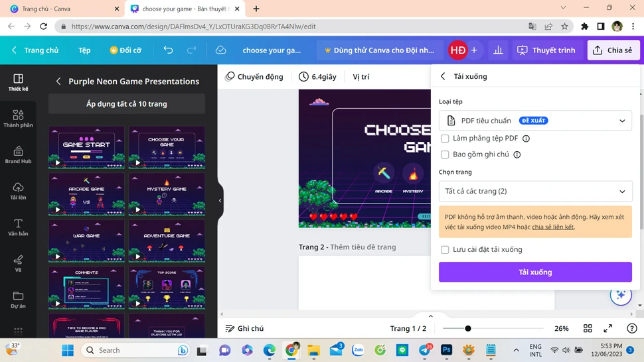Open the Tệp menu
Screen dimensions: 644x362
(x=84, y=50)
